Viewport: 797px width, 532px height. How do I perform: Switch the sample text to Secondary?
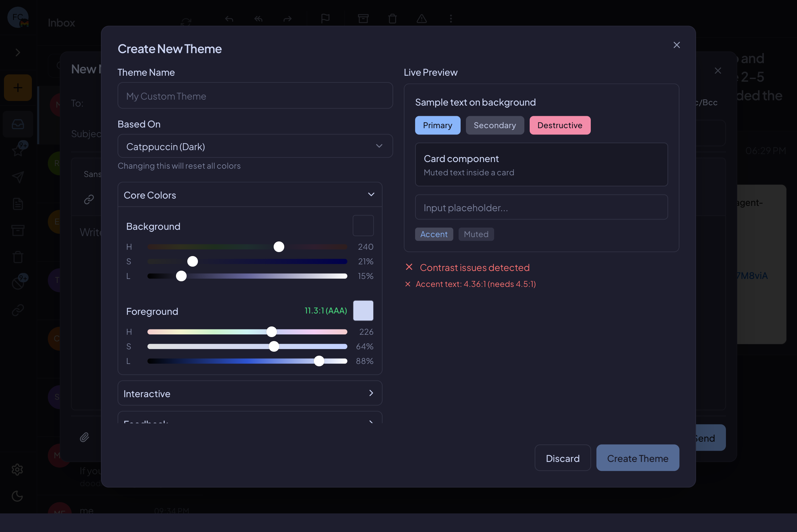(x=495, y=125)
